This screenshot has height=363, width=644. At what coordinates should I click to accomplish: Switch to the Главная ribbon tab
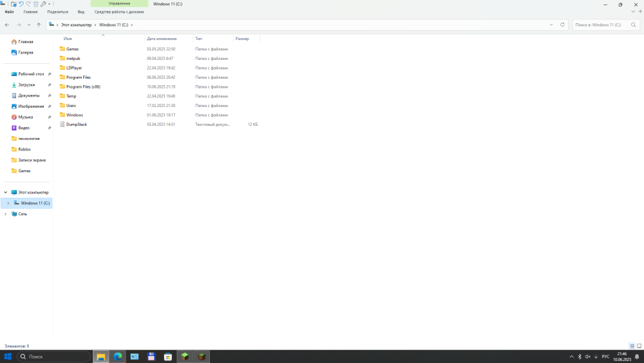coord(30,12)
